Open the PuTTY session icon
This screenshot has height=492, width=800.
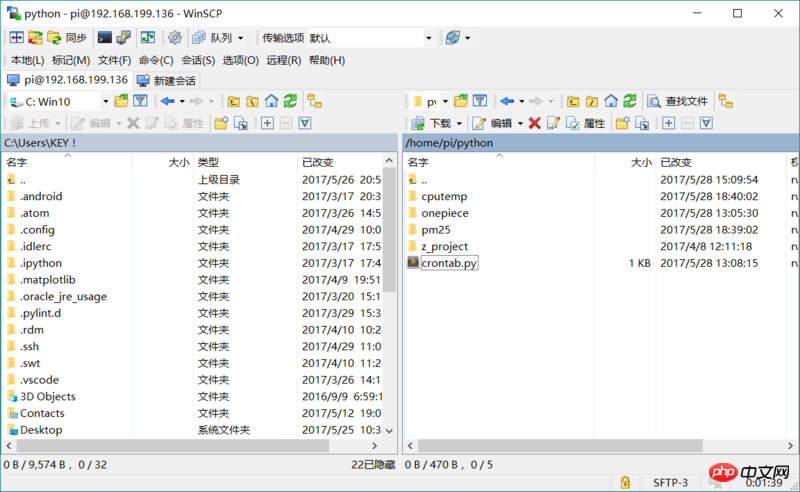coord(124,38)
